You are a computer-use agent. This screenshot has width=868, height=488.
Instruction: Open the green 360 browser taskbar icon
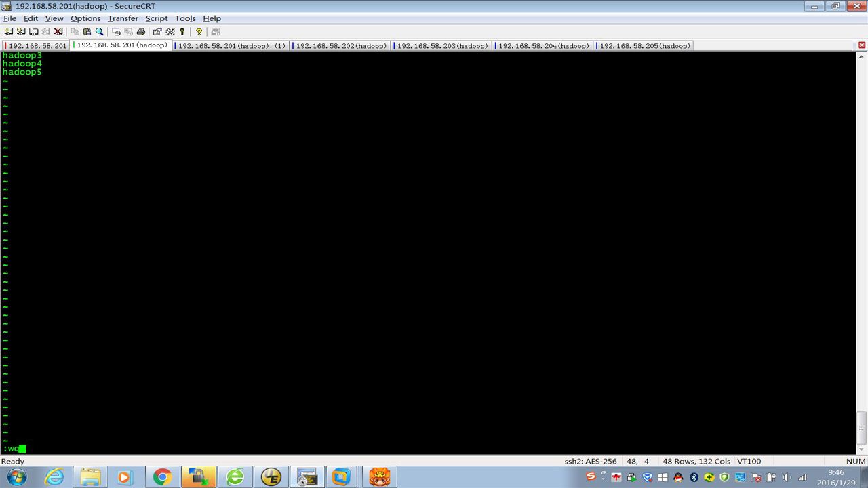pyautogui.click(x=235, y=477)
